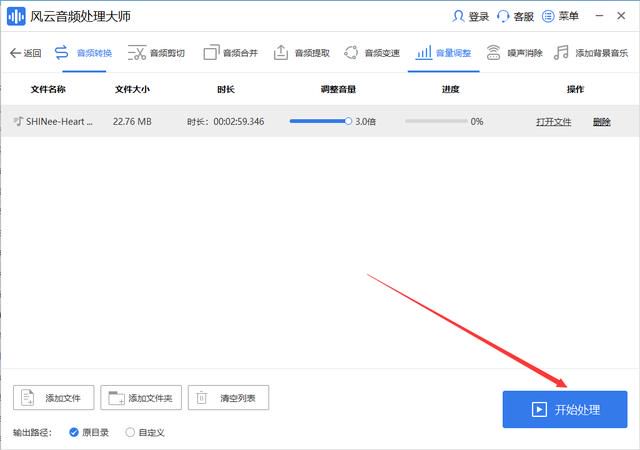Viewport: 640px width, 450px height.
Task: Switch to 添加背景音乐 tab
Action: [591, 53]
